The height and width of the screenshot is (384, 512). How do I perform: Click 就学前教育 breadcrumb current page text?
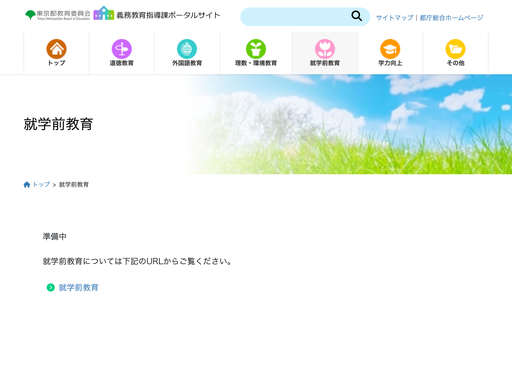coord(74,184)
